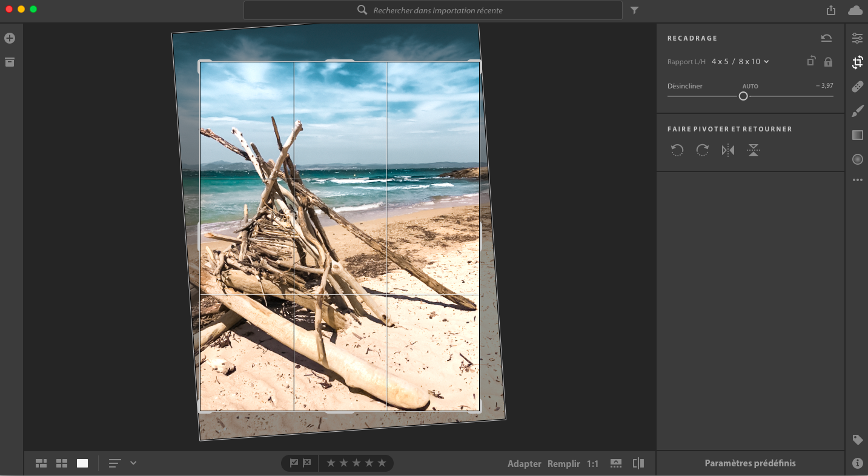Screen dimensions: 868x476
Task: Toggle the aspect ratio lock
Action: pyautogui.click(x=828, y=62)
